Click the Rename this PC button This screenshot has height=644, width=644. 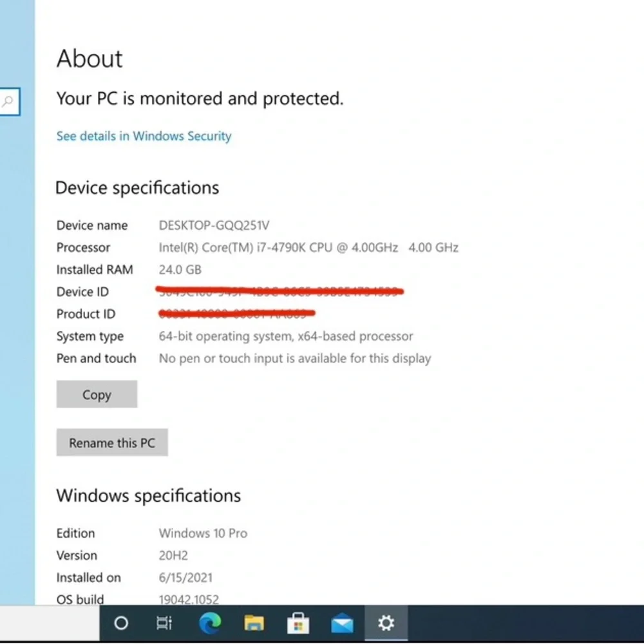[112, 442]
